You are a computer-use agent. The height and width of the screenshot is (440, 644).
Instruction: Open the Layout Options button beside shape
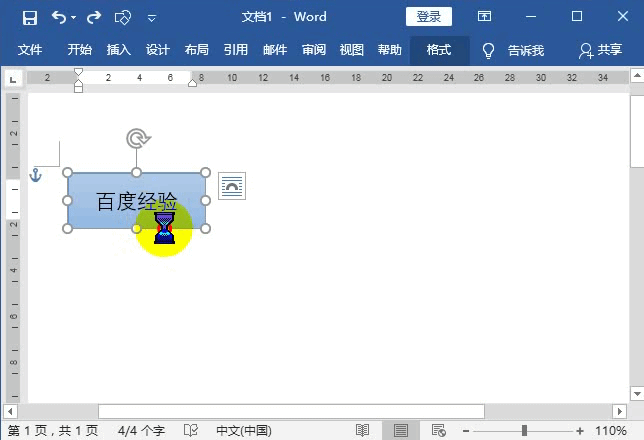pyautogui.click(x=232, y=186)
